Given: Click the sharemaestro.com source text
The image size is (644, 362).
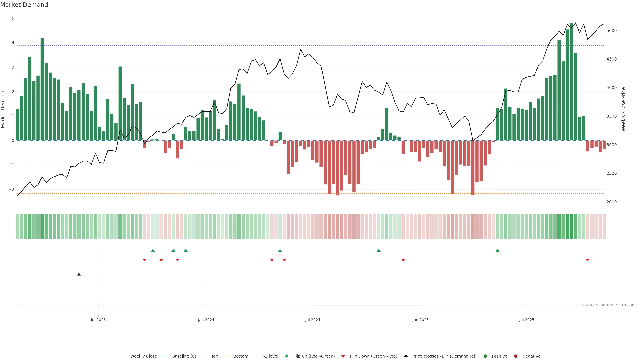Looking at the screenshot, I should (609, 305).
